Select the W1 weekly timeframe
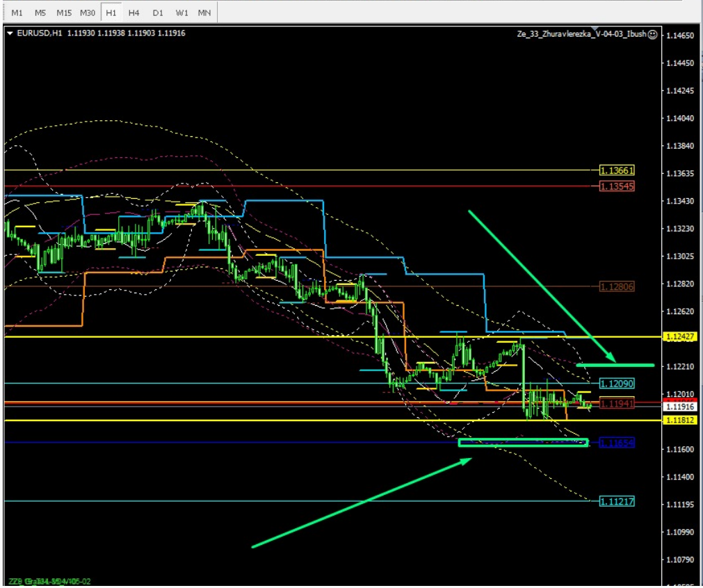This screenshot has height=588, width=703. (181, 13)
